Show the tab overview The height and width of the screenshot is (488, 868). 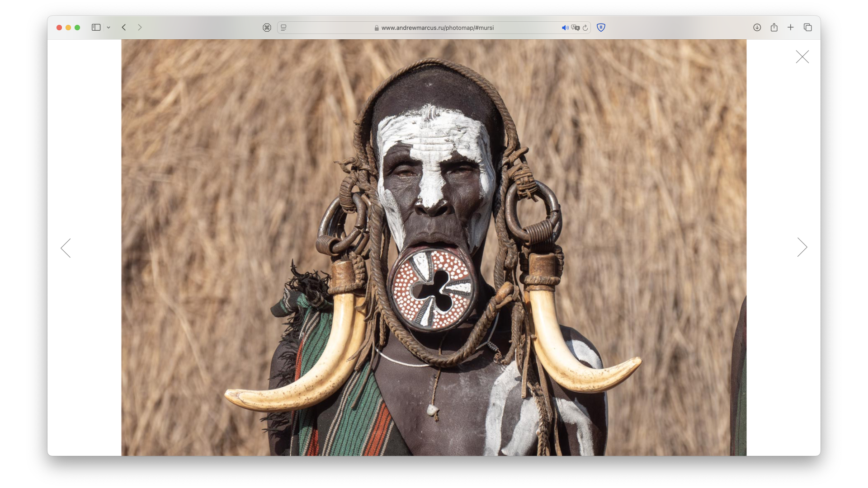click(x=808, y=28)
